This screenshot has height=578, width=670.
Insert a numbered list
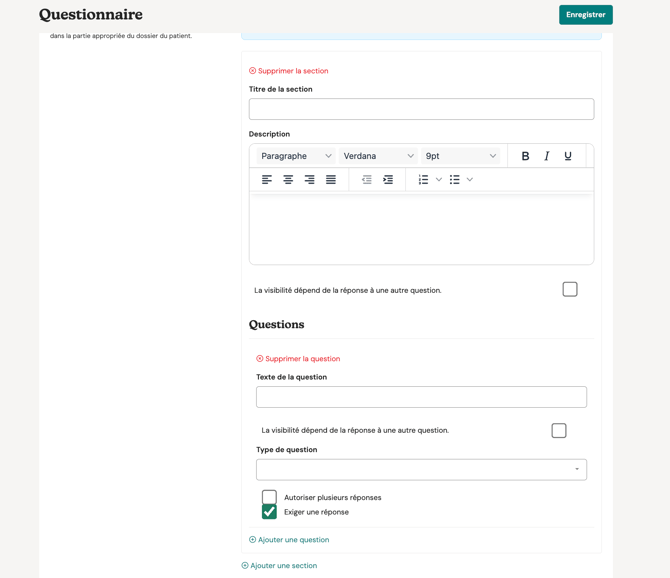pyautogui.click(x=423, y=180)
